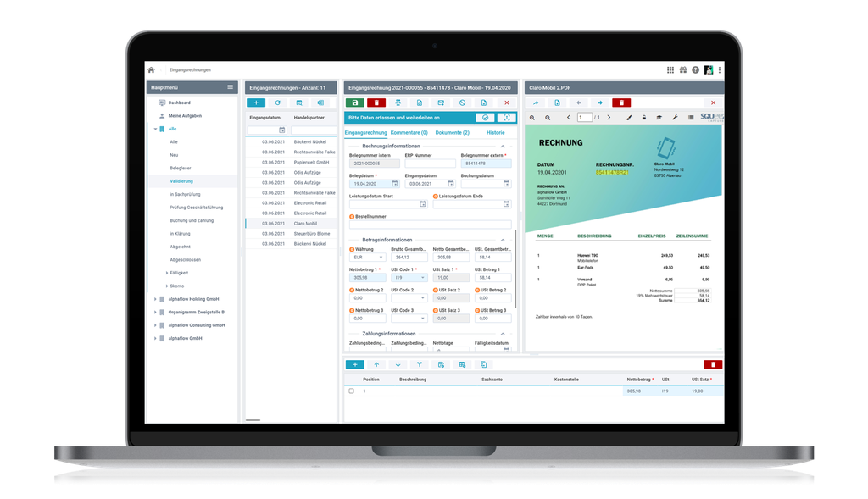The height and width of the screenshot is (499, 868).
Task: Open Meine Aufgaben in the main menu
Action: (x=185, y=116)
